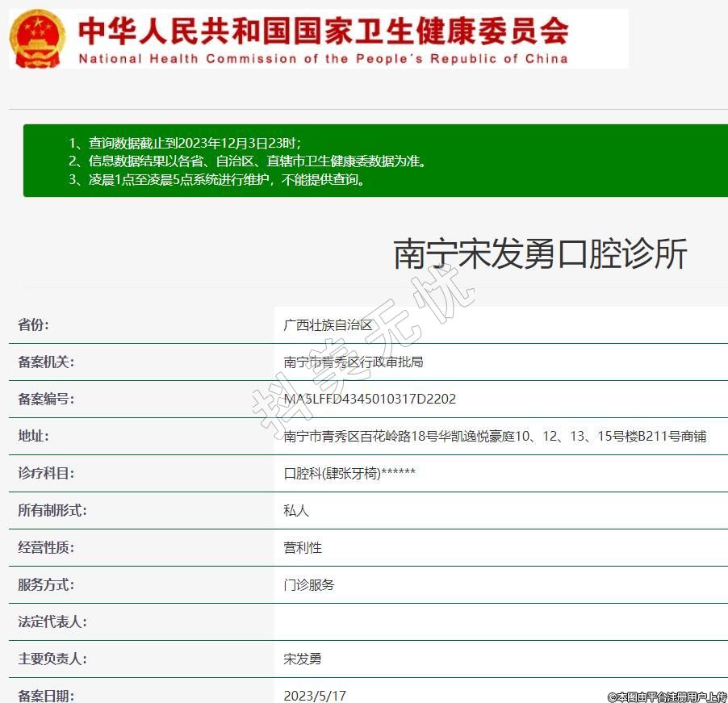Click the 备案机关 row label
Screen dimensions: 728x703
pyautogui.click(x=46, y=362)
